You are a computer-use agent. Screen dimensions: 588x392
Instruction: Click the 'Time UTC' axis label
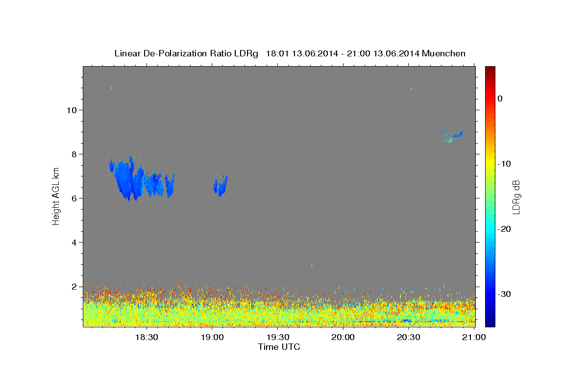tap(279, 347)
